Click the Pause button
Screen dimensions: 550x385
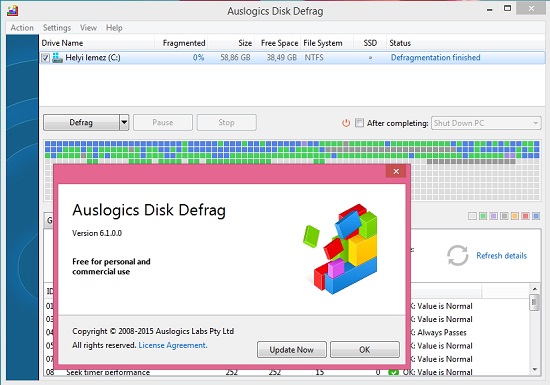tap(163, 122)
